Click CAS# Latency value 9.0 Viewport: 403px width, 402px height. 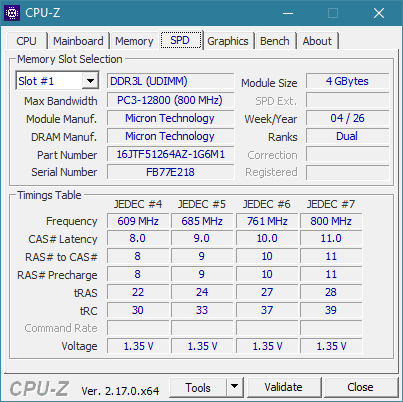pos(202,239)
